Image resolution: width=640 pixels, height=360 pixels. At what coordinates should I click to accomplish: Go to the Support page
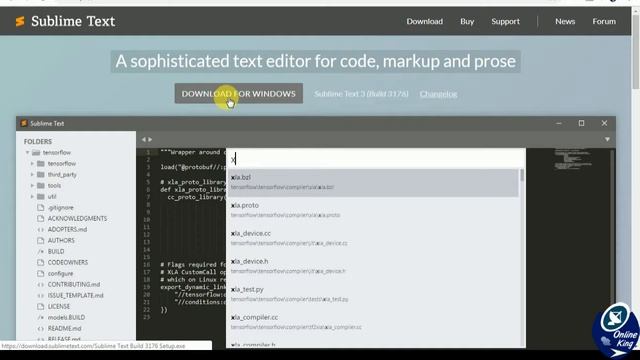[x=505, y=21]
